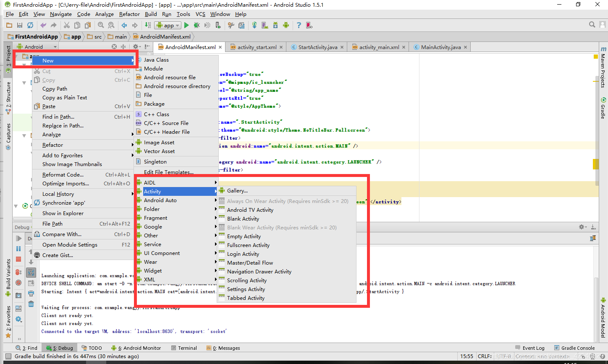Close the AndroidManifest.xml tab
Image resolution: width=608 pixels, height=364 pixels.
[x=221, y=47]
